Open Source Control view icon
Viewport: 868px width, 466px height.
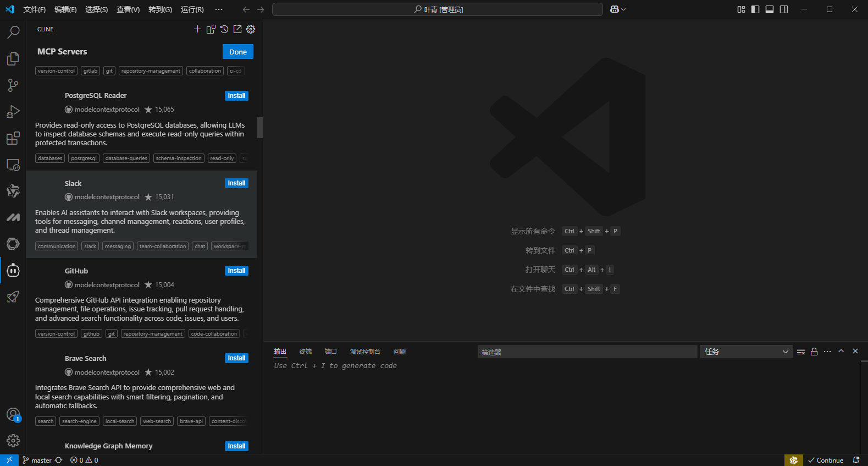(13, 85)
